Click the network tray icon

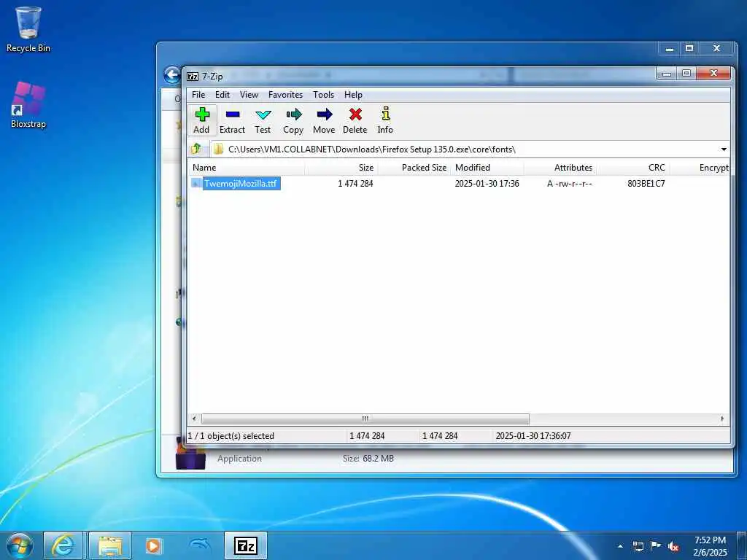pos(638,546)
